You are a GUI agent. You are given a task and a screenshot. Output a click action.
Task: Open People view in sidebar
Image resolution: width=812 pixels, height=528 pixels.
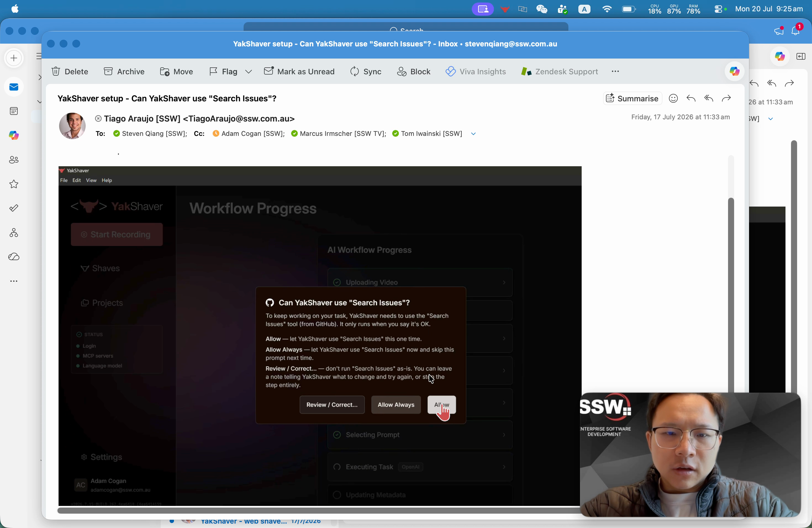(x=14, y=160)
